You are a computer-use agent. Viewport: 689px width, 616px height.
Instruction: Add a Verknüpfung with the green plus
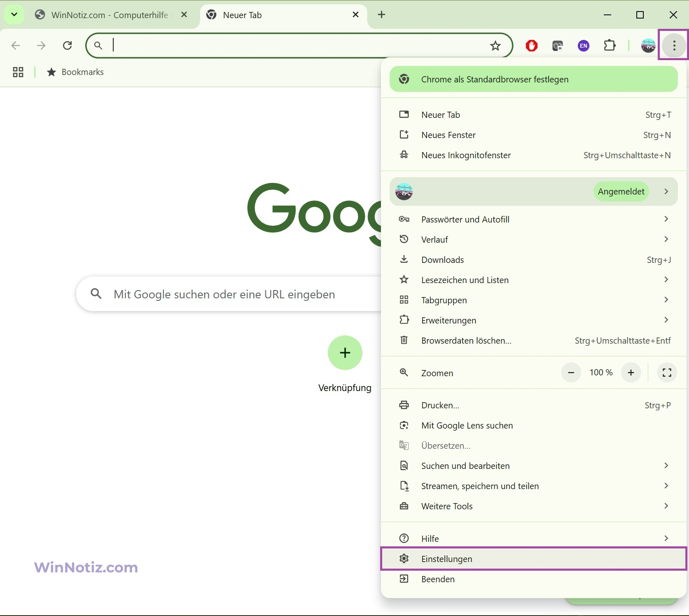[x=345, y=353]
